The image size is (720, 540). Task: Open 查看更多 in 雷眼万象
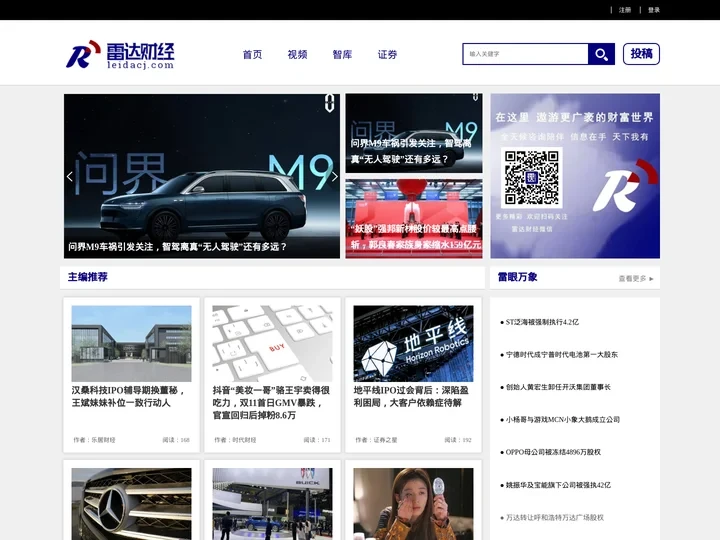[636, 278]
